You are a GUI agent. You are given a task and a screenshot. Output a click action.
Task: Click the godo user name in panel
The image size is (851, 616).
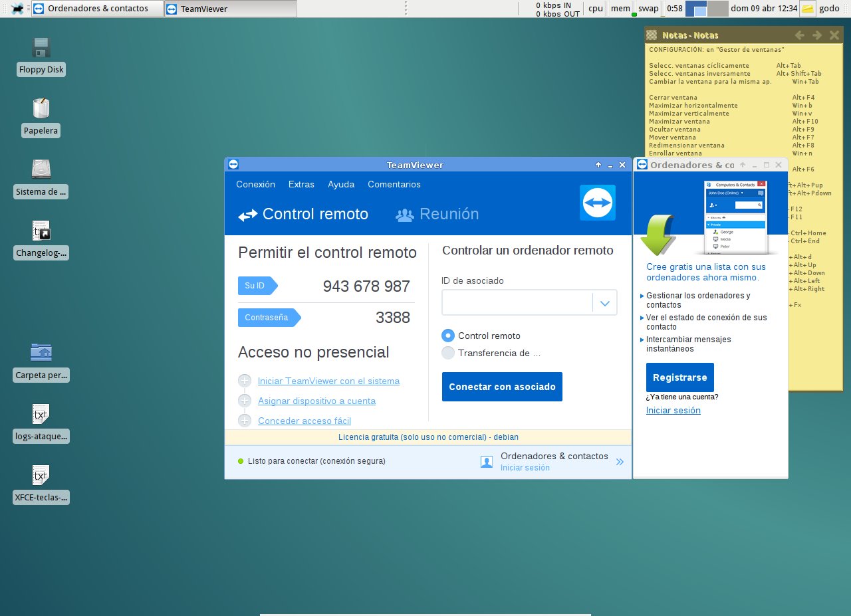click(x=829, y=9)
